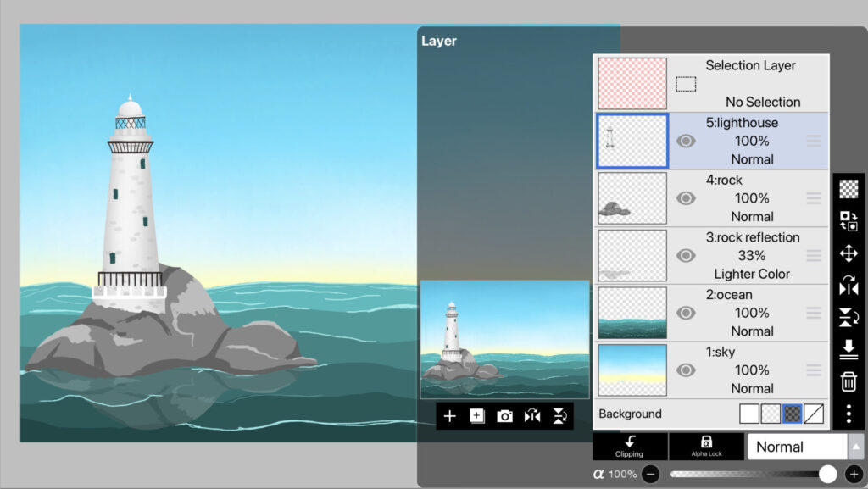This screenshot has height=489, width=868.
Task: Add a layer from camera icon
Action: click(x=505, y=416)
